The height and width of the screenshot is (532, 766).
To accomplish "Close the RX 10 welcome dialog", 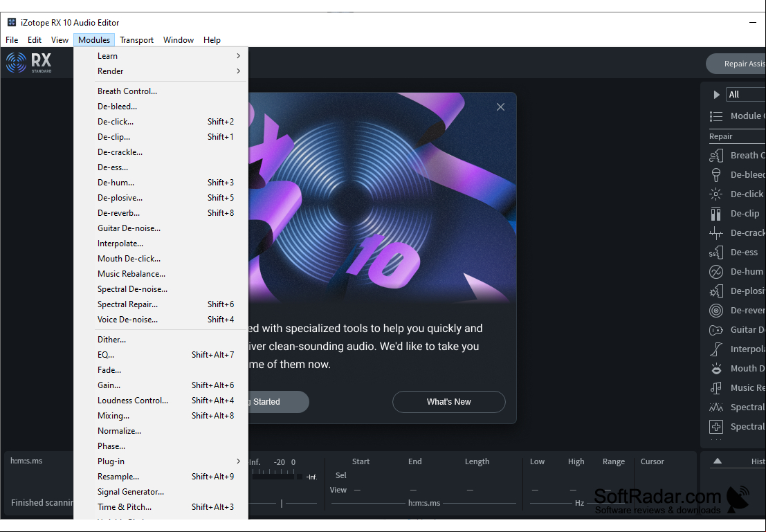I will 500,107.
